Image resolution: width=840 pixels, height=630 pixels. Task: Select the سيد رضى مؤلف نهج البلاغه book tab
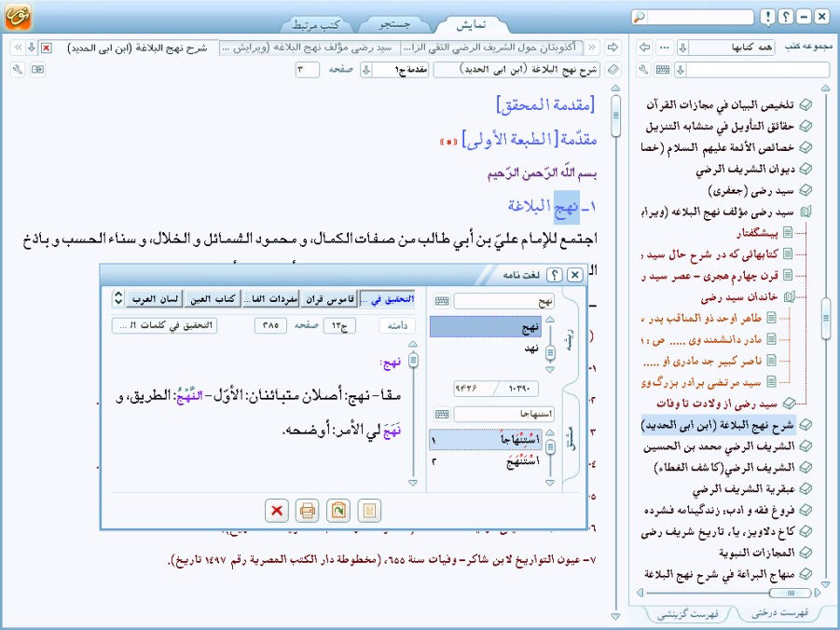click(x=308, y=48)
